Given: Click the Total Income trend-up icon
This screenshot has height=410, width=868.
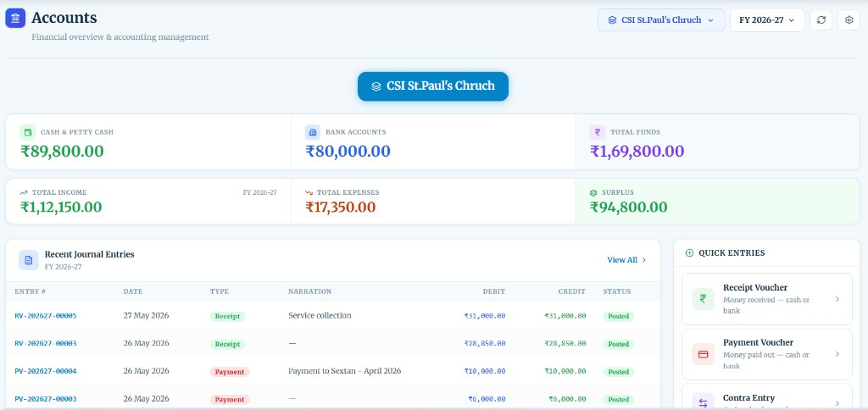Looking at the screenshot, I should 24,192.
